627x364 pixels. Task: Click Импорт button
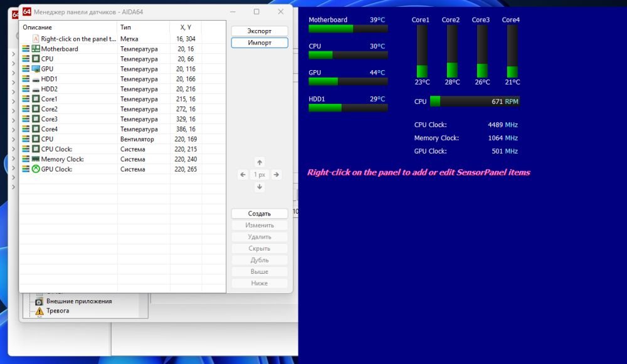tap(260, 43)
